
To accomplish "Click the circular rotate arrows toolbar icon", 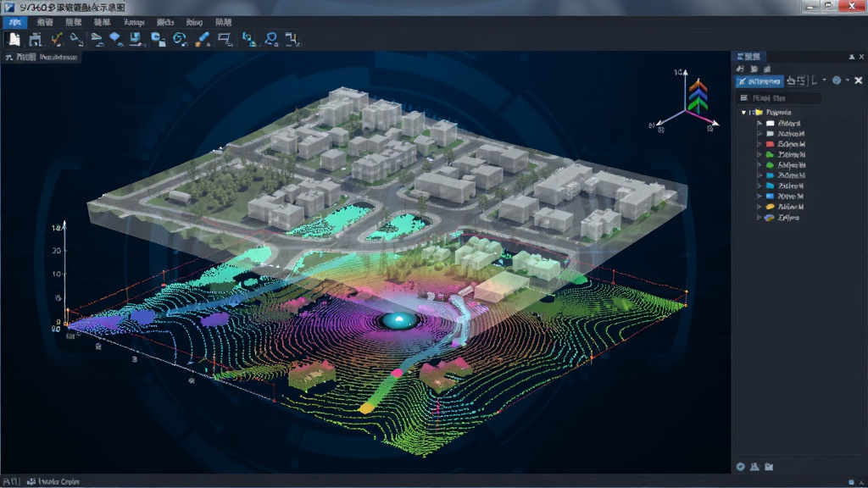I will click(x=180, y=39).
